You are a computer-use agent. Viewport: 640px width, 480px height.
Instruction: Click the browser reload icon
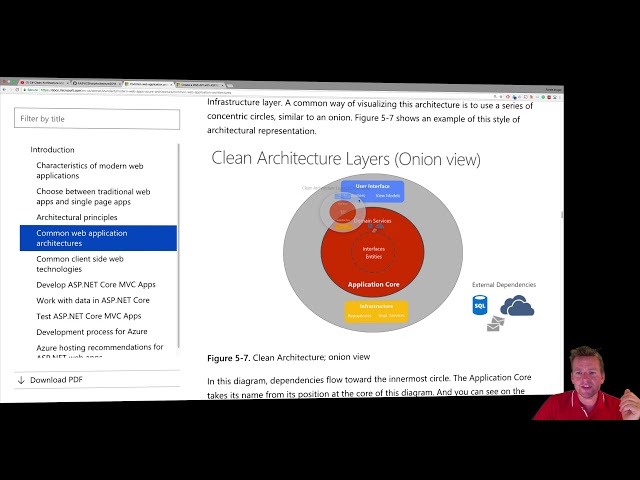pyautogui.click(x=17, y=89)
